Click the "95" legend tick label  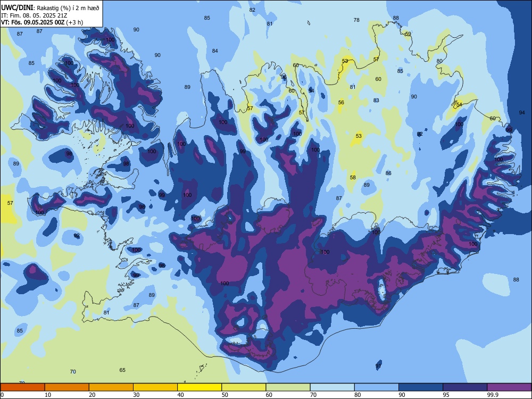coord(446,395)
